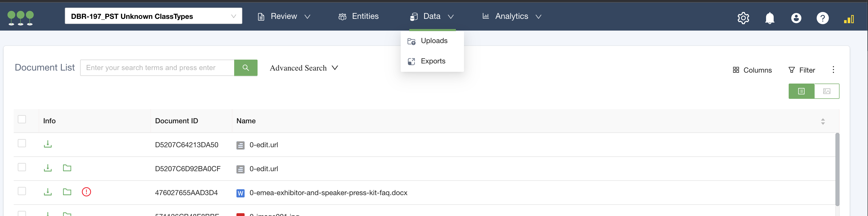
Task: Open the settings gear icon
Action: [743, 18]
